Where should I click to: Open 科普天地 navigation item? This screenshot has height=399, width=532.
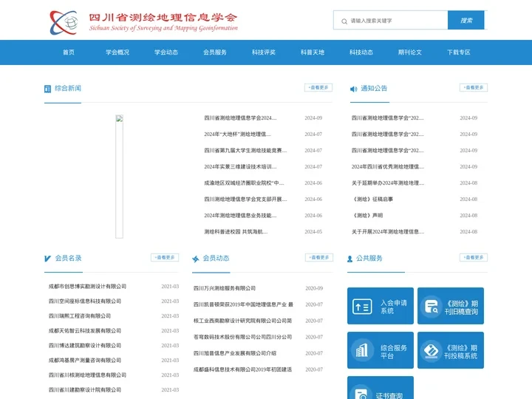[x=313, y=52]
